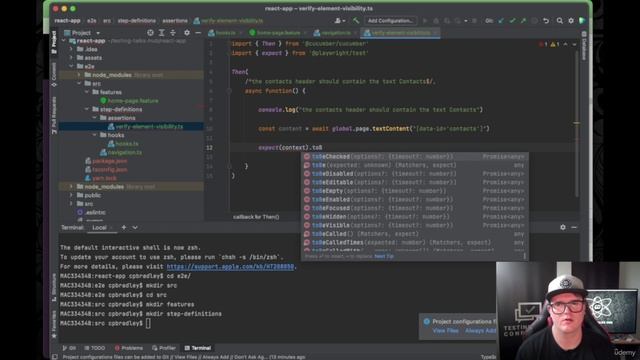Click Collapse All in Project panel
Screen dimensions: 640x360
[173, 33]
